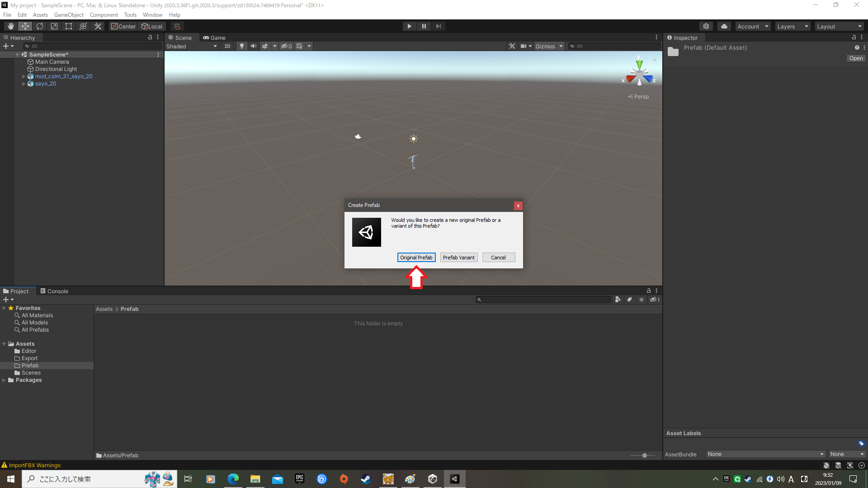The image size is (868, 488).
Task: Expand the Packages folder
Action: [4, 380]
